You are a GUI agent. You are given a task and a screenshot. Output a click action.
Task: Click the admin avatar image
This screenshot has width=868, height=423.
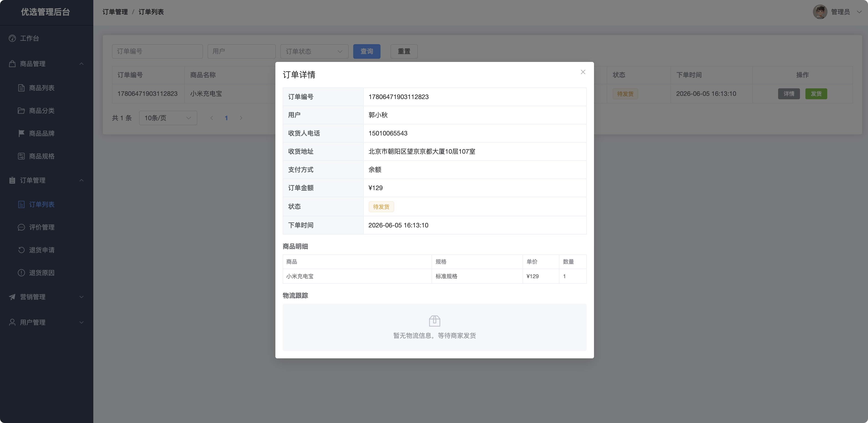(820, 12)
